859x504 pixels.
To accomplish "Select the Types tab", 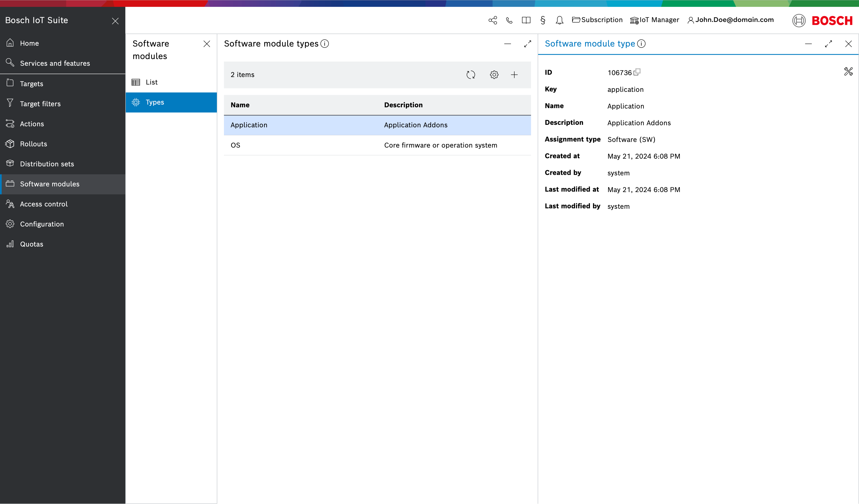I will 155,102.
